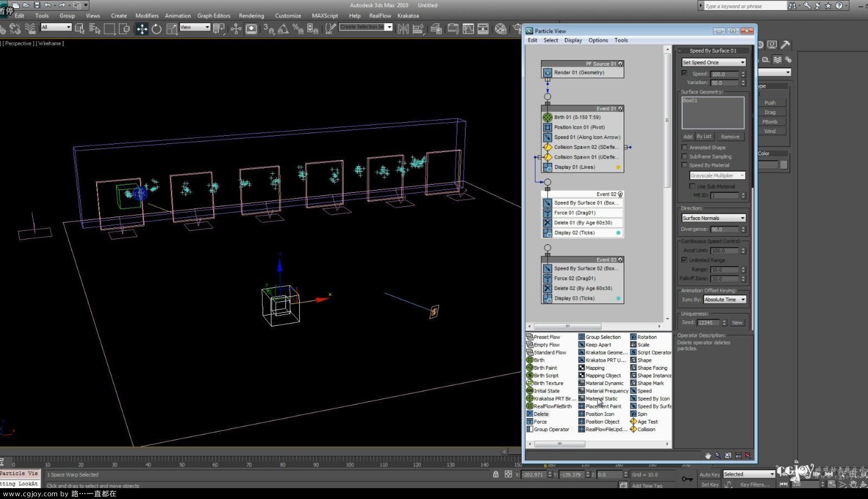
Task: Click the Add surface geometry button
Action: click(688, 136)
